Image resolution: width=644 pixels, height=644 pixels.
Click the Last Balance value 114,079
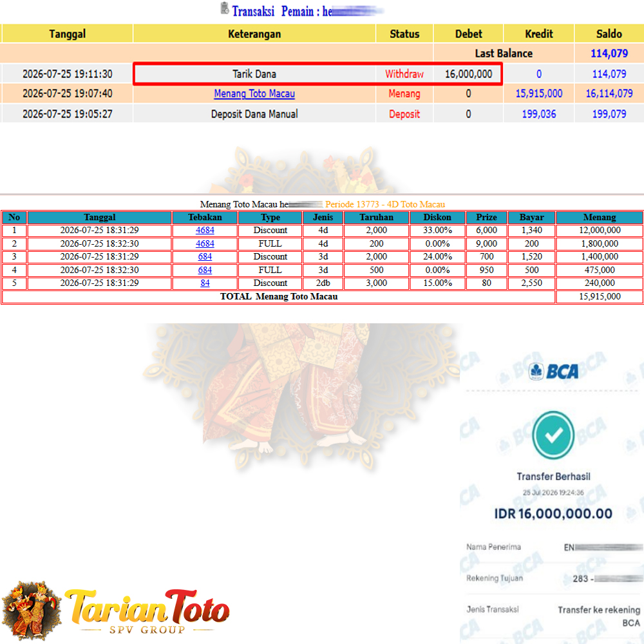point(609,53)
